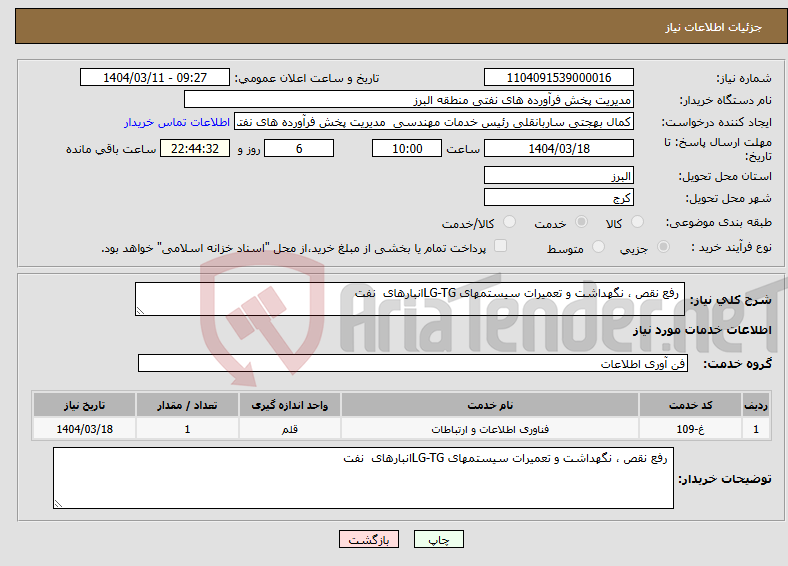
Task: Click the بازگشت (back) button
Action: pos(369,539)
